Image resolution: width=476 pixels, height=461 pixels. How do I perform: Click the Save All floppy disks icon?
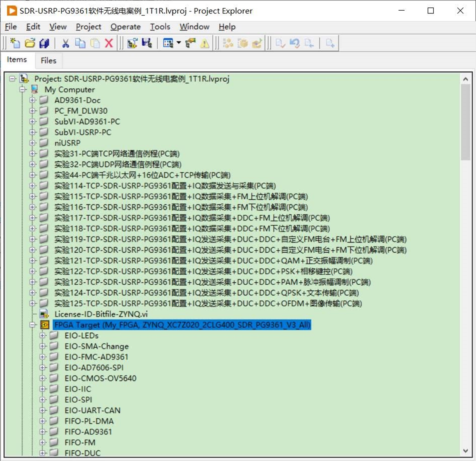coord(44,43)
